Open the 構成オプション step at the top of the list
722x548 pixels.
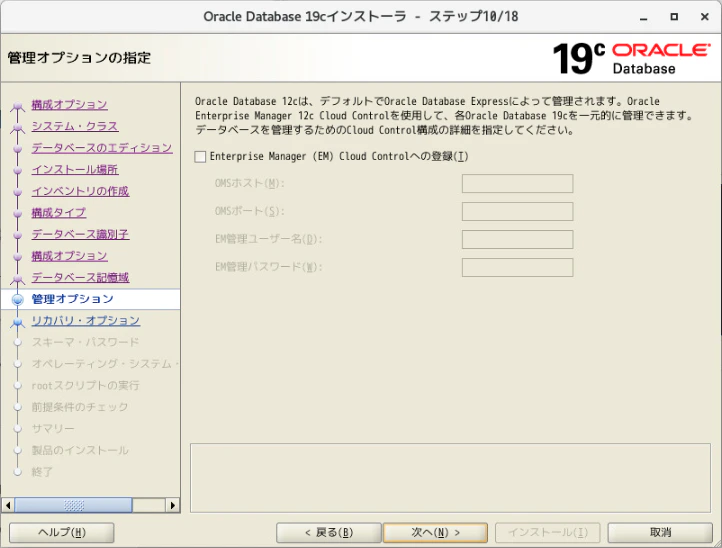click(x=70, y=105)
